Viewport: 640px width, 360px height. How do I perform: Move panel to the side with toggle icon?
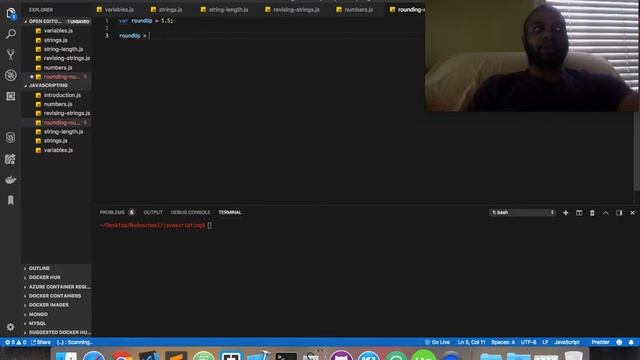pos(619,213)
